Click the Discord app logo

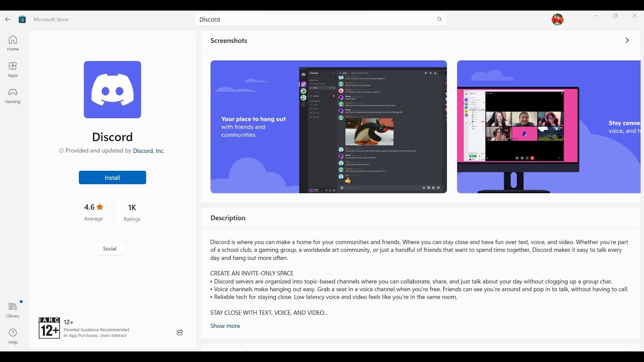coord(112,89)
